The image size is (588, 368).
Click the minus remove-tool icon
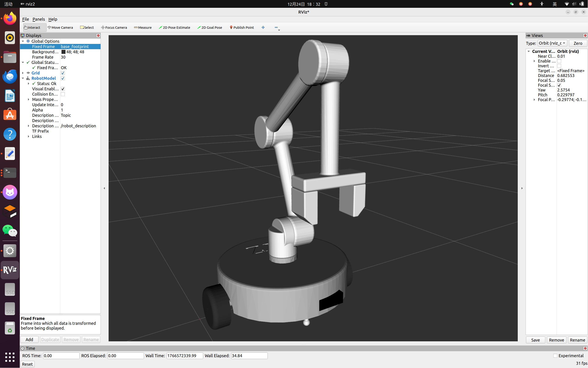coord(276,28)
